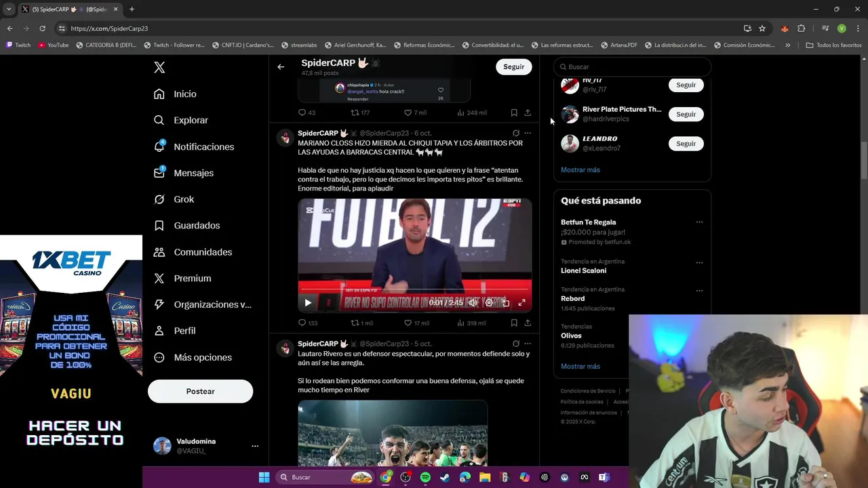Reply to the post with 43 comments
This screenshot has height=488, width=868.
click(x=307, y=113)
